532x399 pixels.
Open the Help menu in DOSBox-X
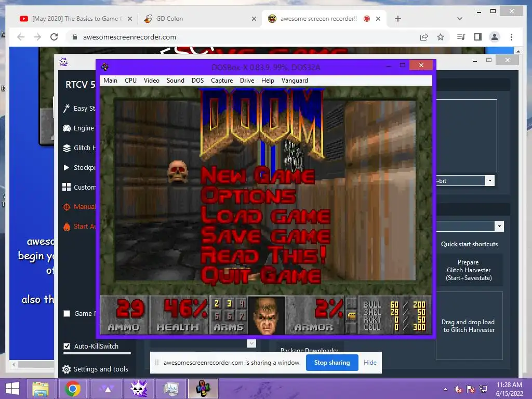pos(268,81)
